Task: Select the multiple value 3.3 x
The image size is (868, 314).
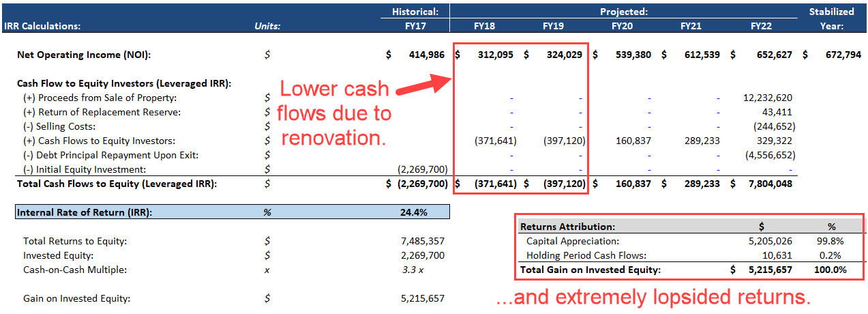Action: click(x=415, y=270)
